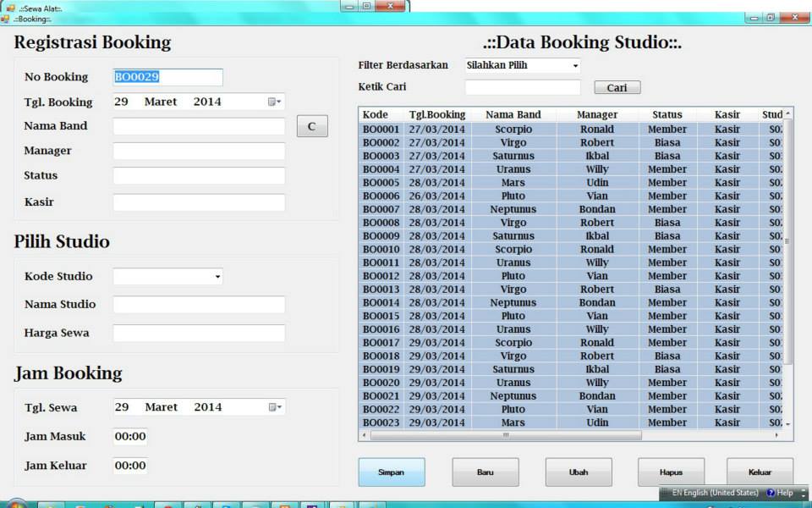Focus the Harga Sewa input field
Image resolution: width=812 pixels, height=508 pixels.
(199, 334)
